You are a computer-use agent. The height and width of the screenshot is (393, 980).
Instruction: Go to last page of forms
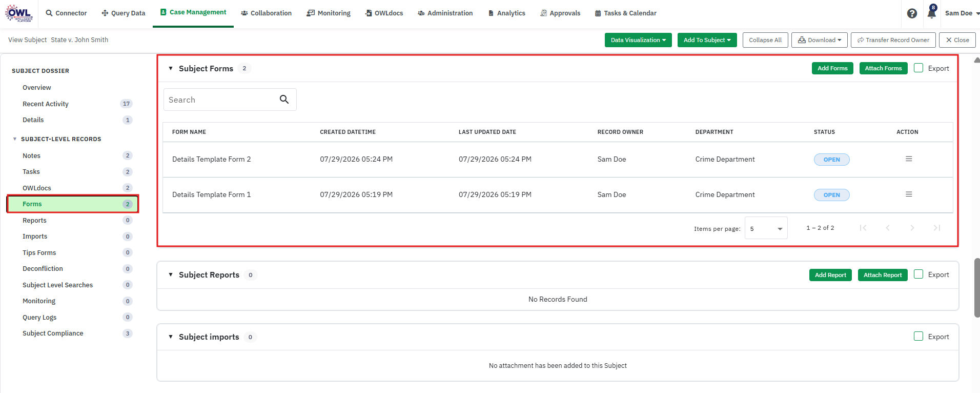tap(937, 228)
